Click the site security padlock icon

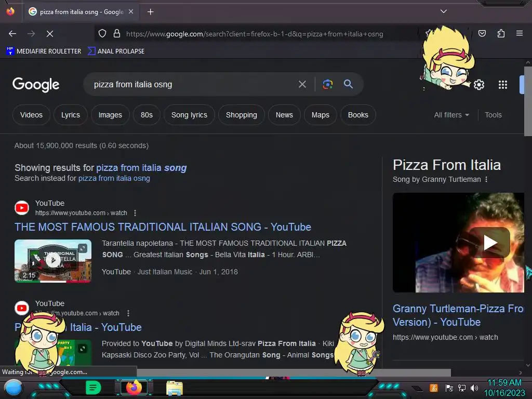[117, 34]
